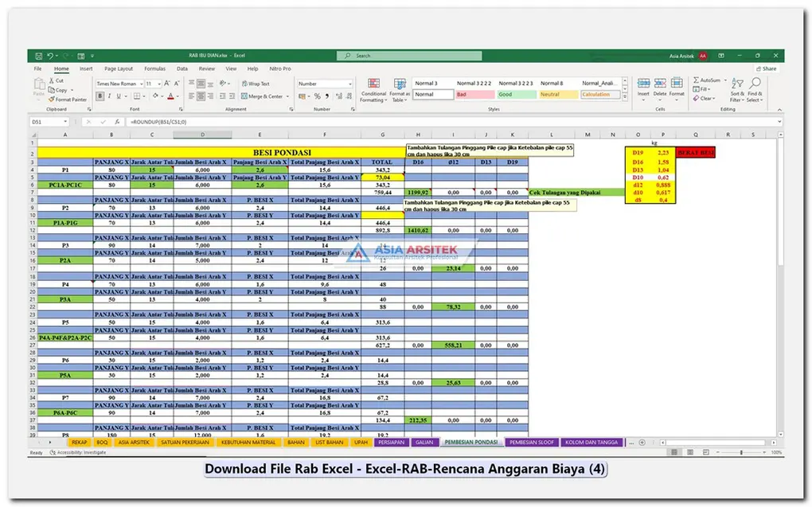This screenshot has width=812, height=507.
Task: Open the KEBUTUHAN MATERIAL sheet tab
Action: coord(248,443)
